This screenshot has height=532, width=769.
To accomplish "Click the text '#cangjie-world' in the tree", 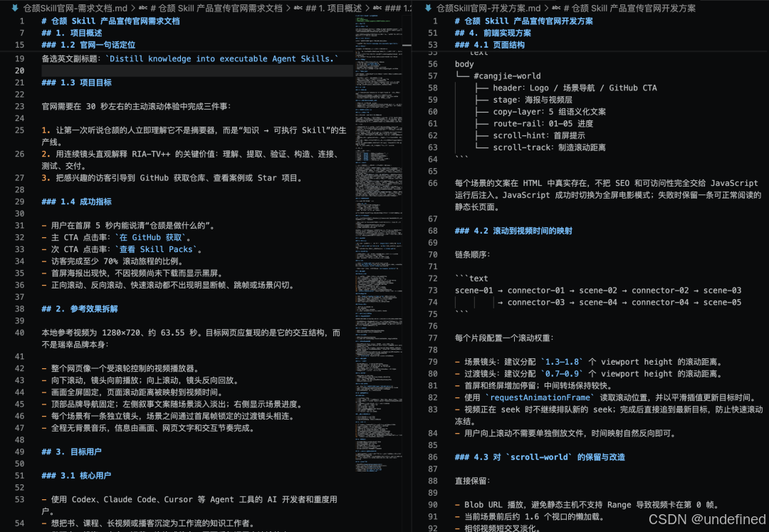I will tap(507, 76).
